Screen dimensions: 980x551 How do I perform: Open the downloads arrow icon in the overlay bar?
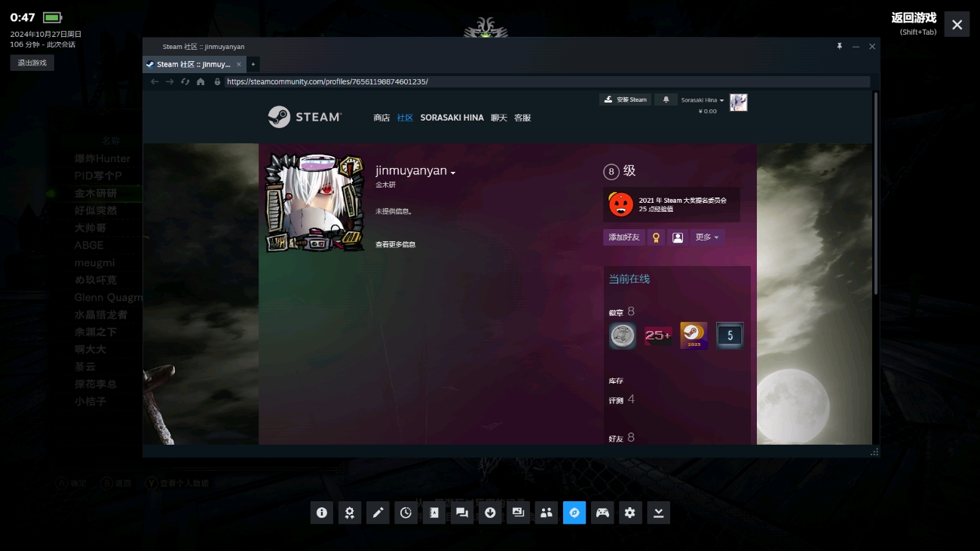coord(490,513)
